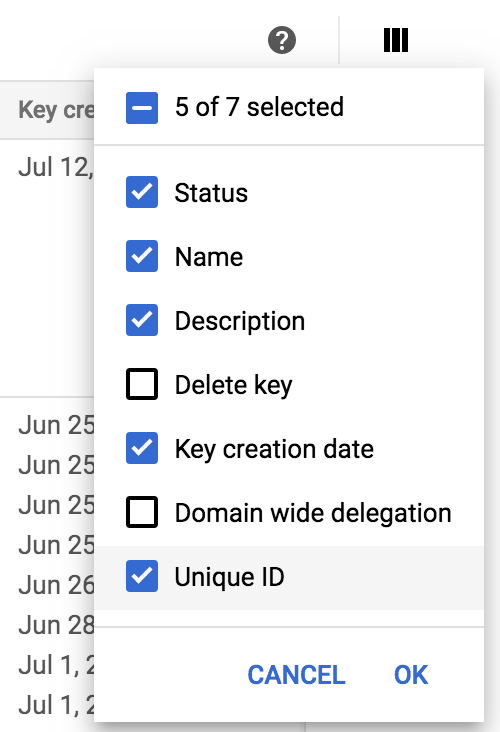Click the CANCEL button
500x732 pixels.
click(x=296, y=675)
